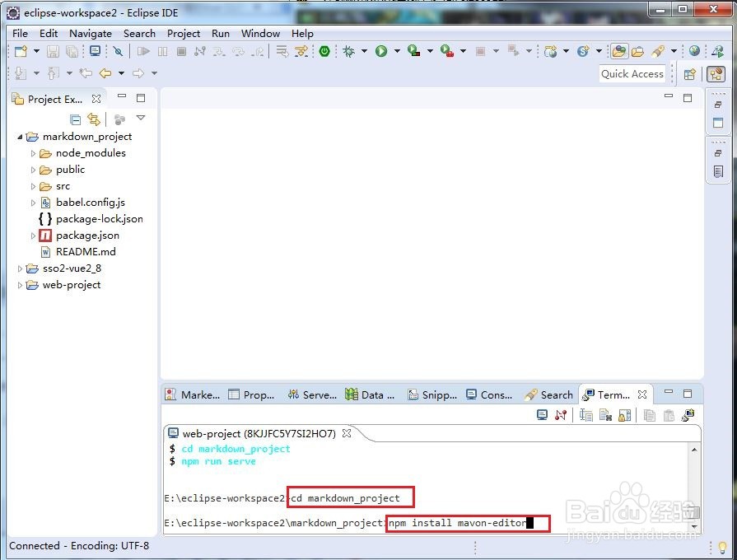Viewport: 737px width, 560px height.
Task: Focus the Quick Access field
Action: 632,74
